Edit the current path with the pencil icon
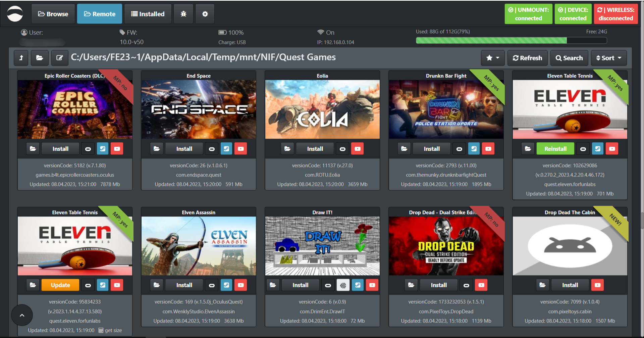The width and height of the screenshot is (644, 338). tap(60, 58)
